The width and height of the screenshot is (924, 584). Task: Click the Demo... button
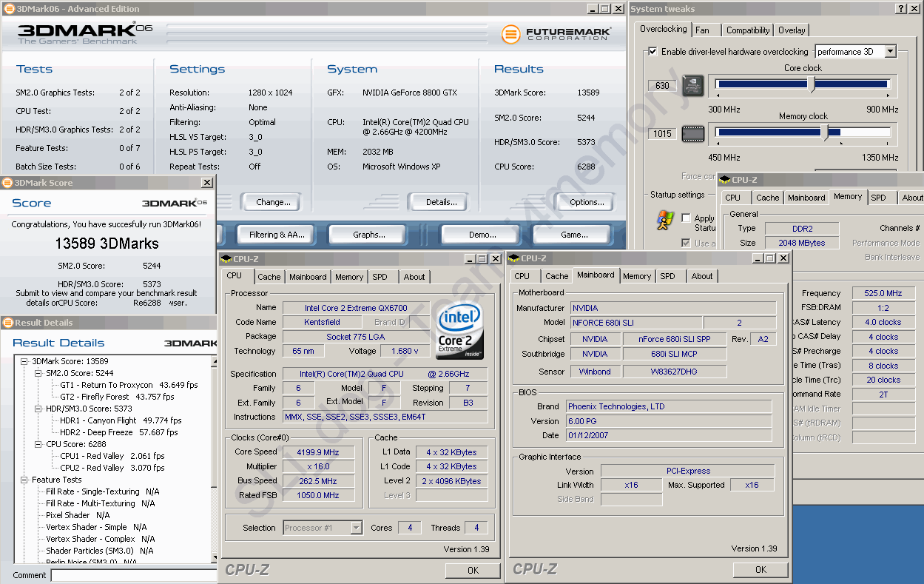click(x=482, y=235)
